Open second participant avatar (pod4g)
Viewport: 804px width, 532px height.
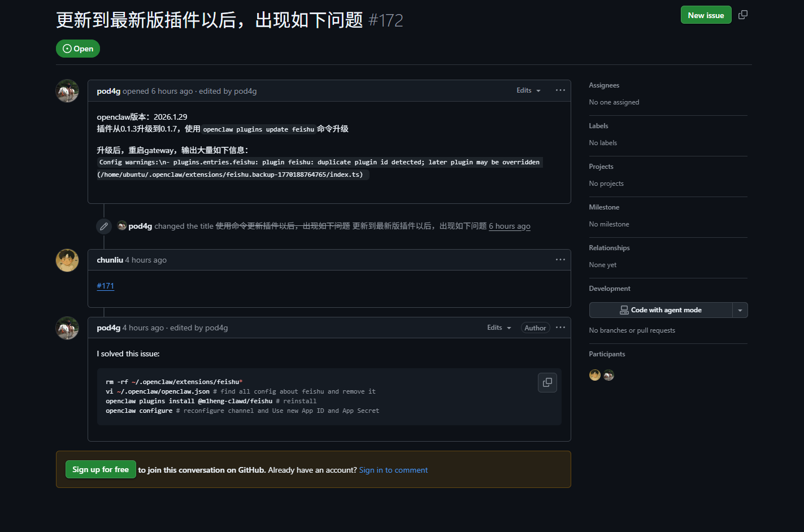click(x=609, y=375)
